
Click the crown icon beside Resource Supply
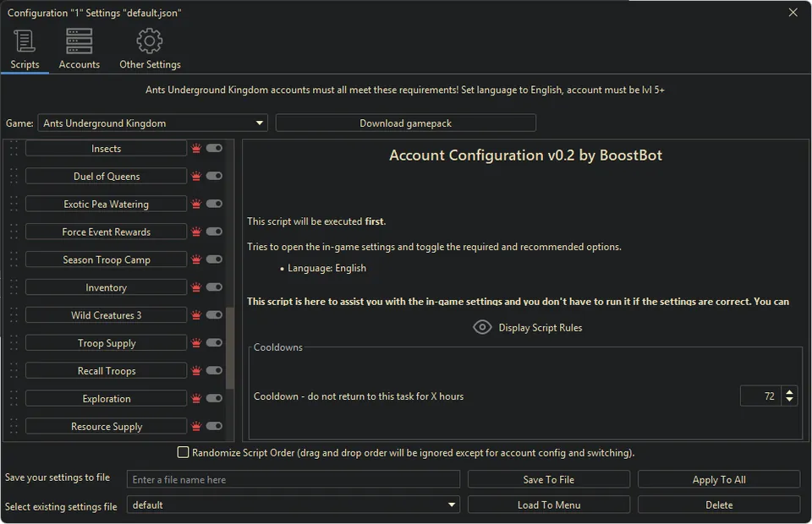(x=196, y=426)
